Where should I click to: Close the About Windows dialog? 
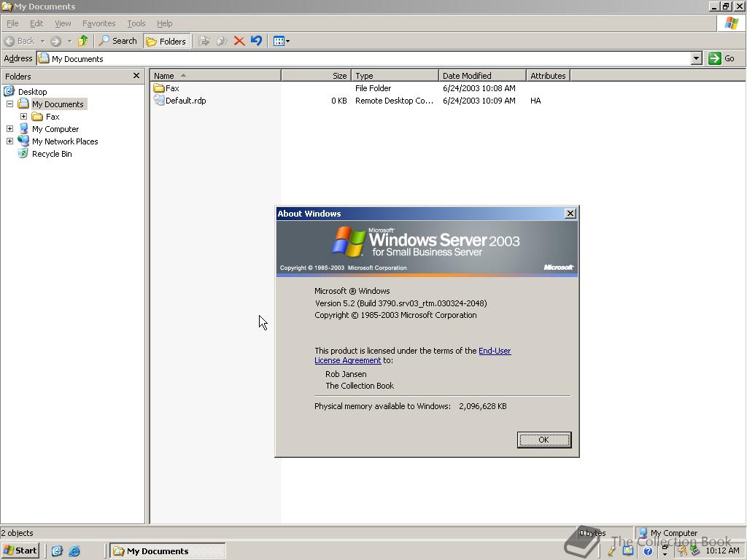[x=570, y=214]
